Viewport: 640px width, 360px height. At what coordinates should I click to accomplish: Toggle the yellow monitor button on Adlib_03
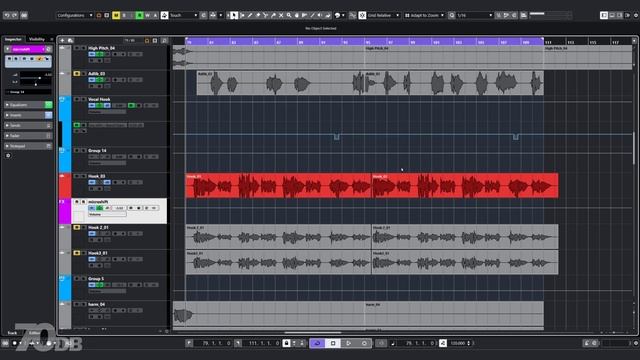coord(77,73)
